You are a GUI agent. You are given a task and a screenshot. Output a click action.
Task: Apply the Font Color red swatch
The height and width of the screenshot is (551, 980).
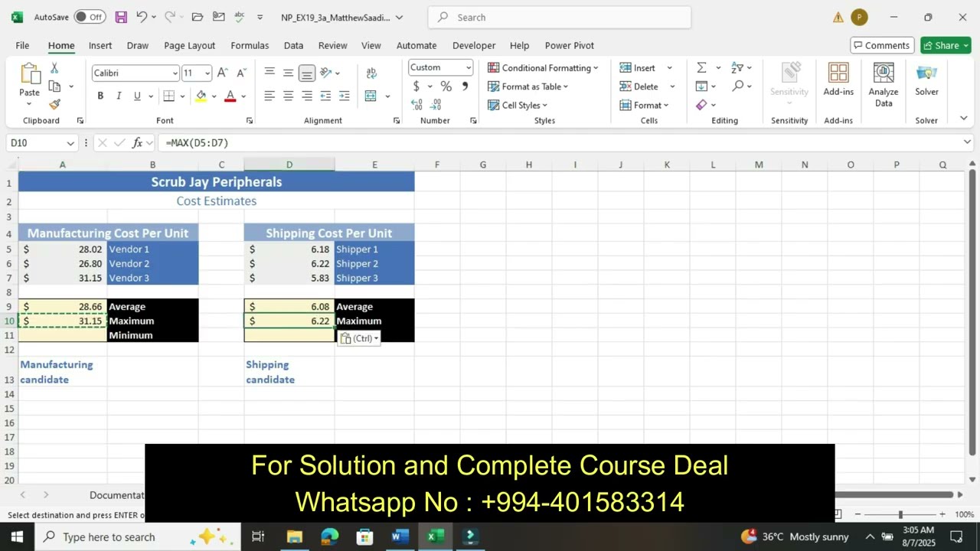(x=230, y=96)
